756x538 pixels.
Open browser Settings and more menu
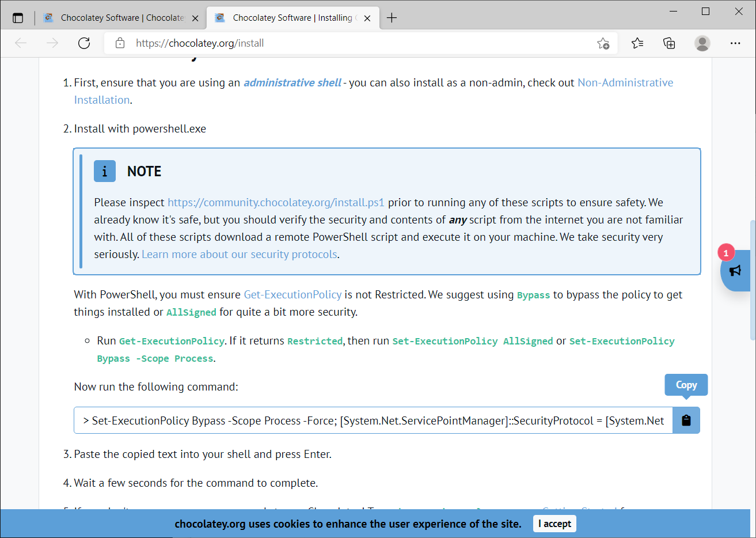tap(735, 43)
